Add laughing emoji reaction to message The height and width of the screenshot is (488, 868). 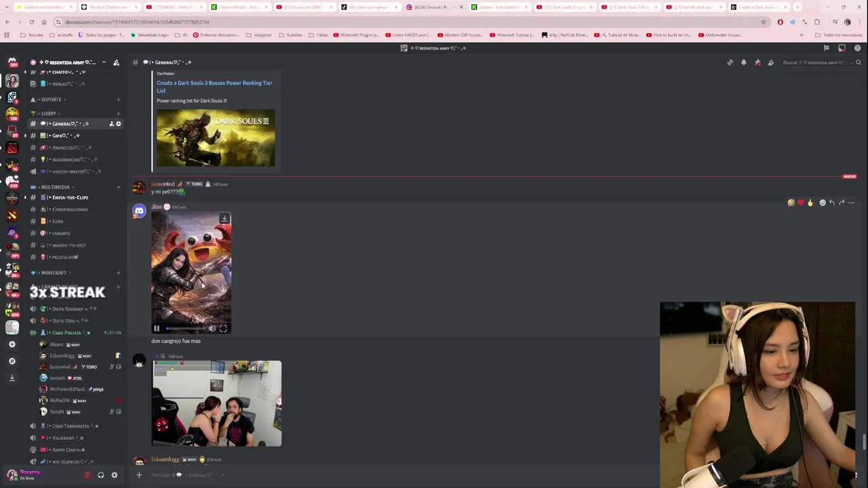pos(791,203)
